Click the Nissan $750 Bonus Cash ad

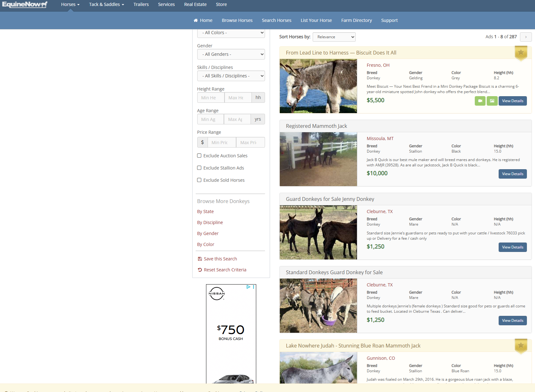coord(231,334)
